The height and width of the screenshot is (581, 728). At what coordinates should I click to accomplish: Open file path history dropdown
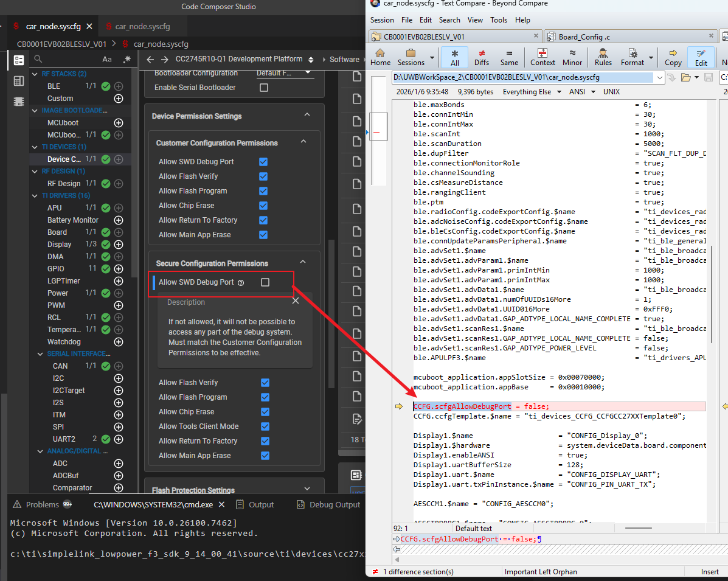click(x=659, y=77)
